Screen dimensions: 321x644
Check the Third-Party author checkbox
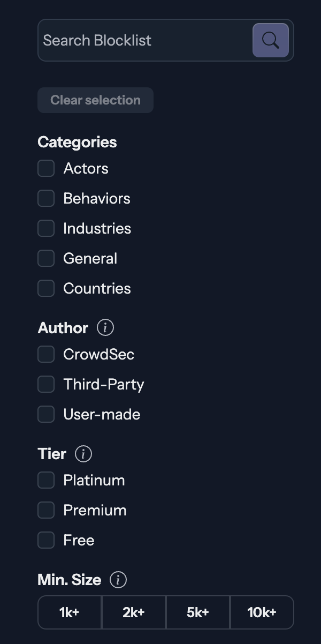pyautogui.click(x=46, y=384)
